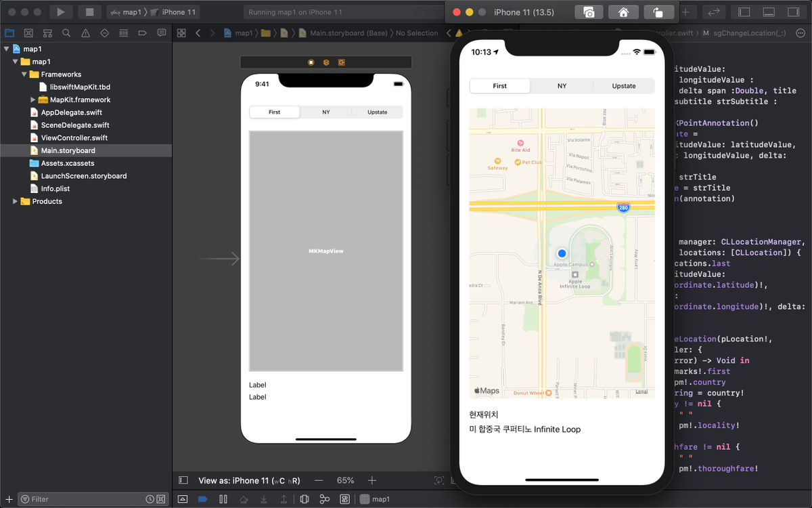Show the Find navigator
Screen dimensions: 812x508
pyautogui.click(x=66, y=33)
